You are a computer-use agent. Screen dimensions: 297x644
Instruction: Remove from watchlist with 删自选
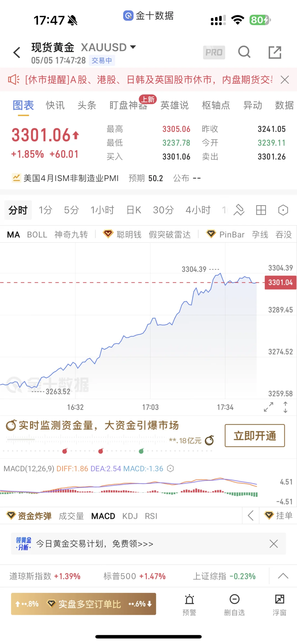pos(234,605)
